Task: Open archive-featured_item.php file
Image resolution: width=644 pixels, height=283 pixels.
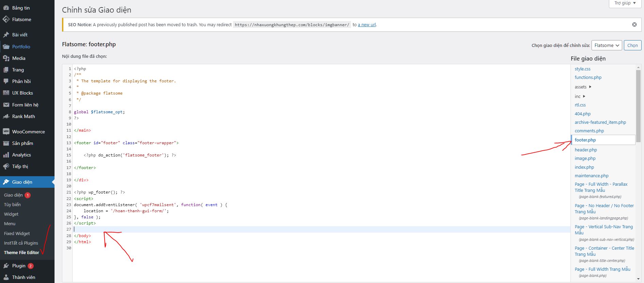Action: pos(600,122)
